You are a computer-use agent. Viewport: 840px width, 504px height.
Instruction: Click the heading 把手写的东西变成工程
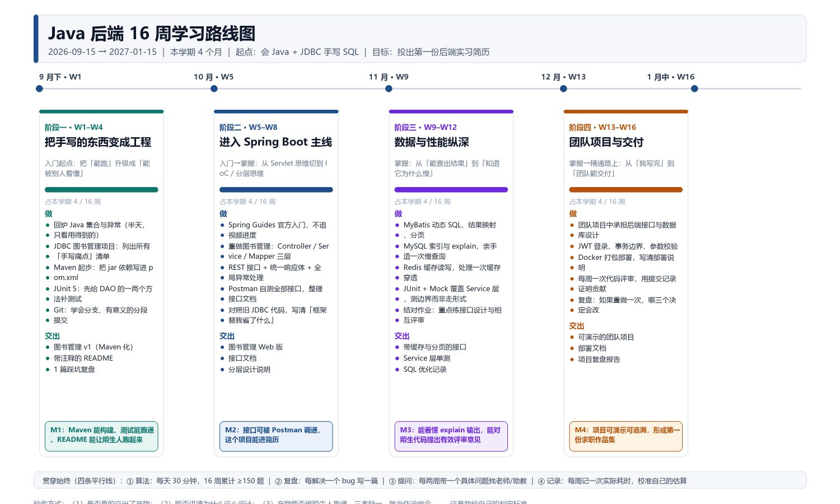click(x=98, y=142)
